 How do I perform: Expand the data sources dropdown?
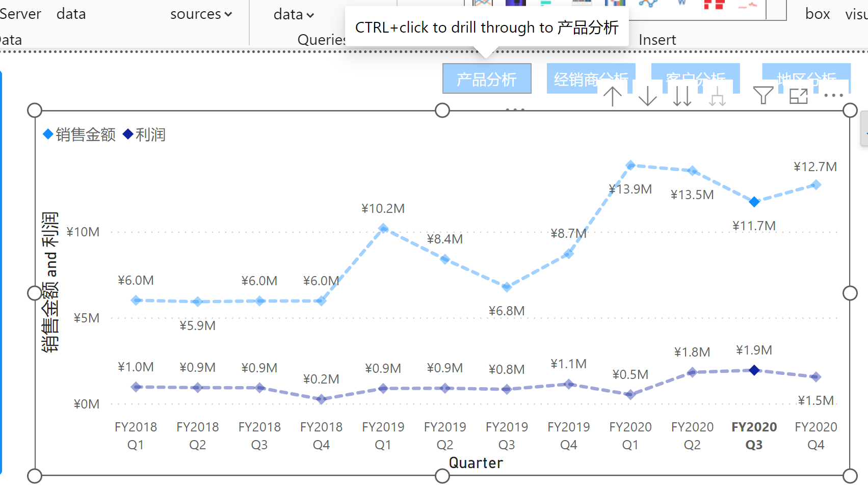201,14
